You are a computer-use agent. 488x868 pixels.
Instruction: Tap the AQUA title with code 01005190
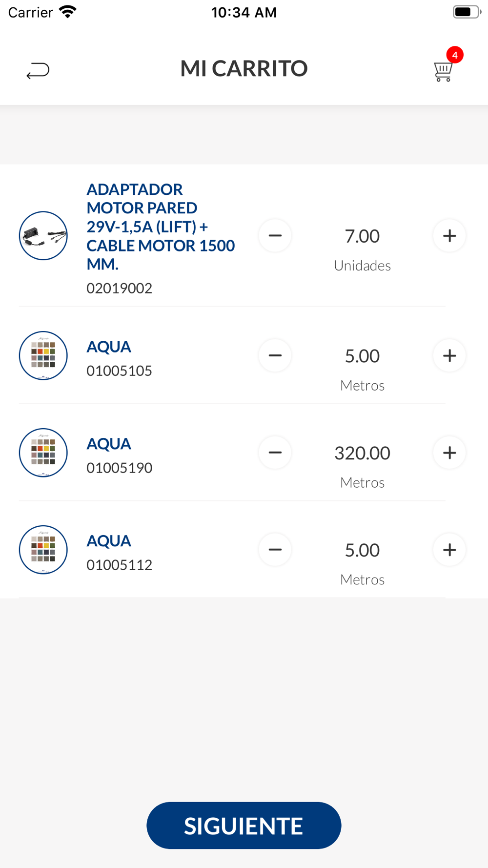[x=109, y=444]
